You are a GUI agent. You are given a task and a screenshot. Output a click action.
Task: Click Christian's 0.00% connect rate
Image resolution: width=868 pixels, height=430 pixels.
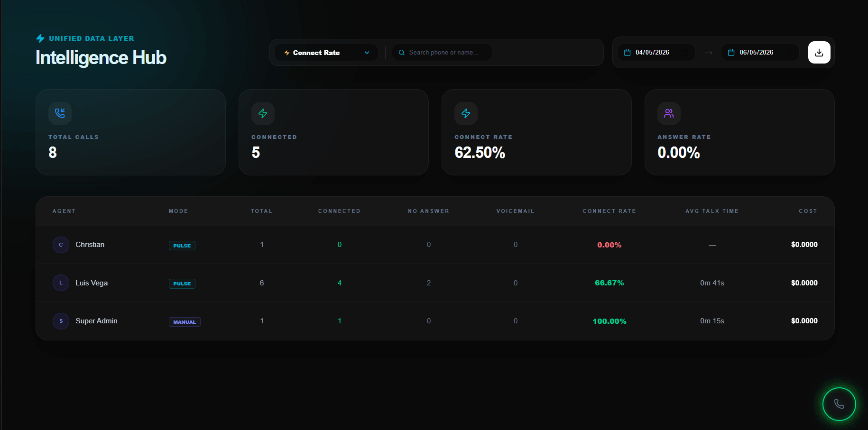[609, 245]
